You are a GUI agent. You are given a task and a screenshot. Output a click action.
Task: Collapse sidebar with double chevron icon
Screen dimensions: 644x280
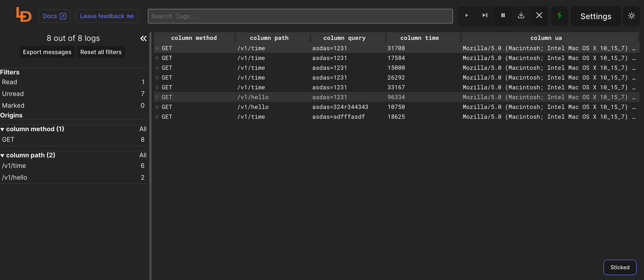pos(143,38)
